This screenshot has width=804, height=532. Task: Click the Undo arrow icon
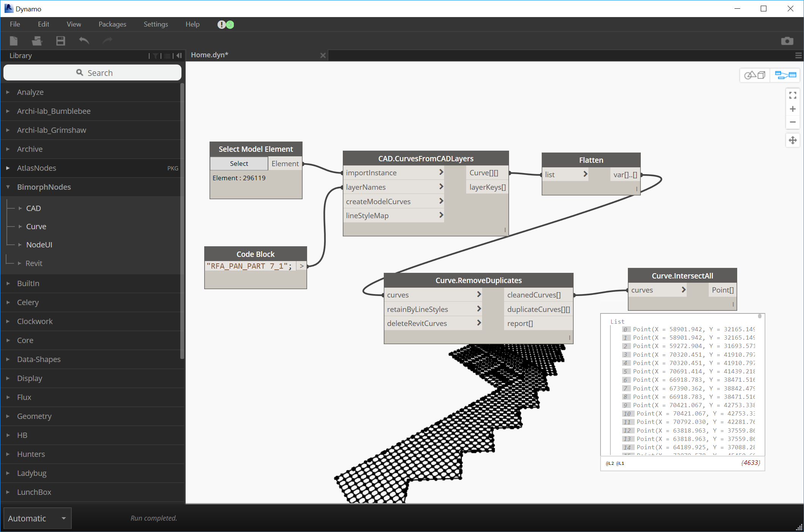tap(84, 41)
